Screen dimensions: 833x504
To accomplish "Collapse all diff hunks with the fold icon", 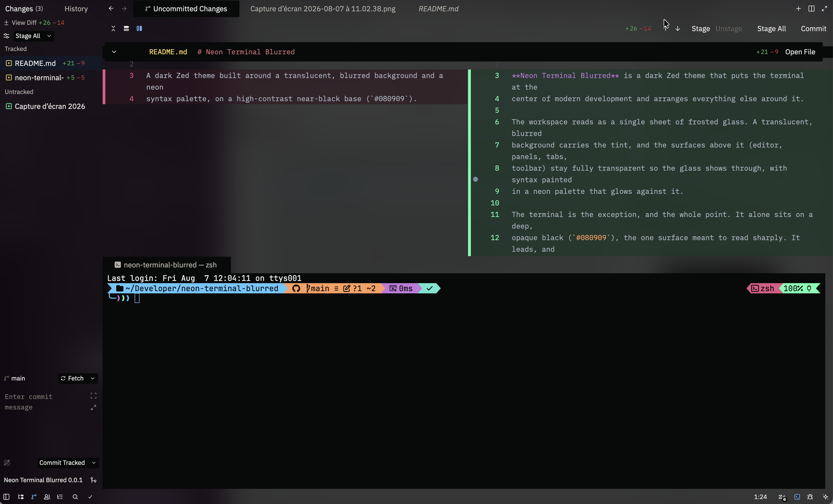I will tap(113, 28).
